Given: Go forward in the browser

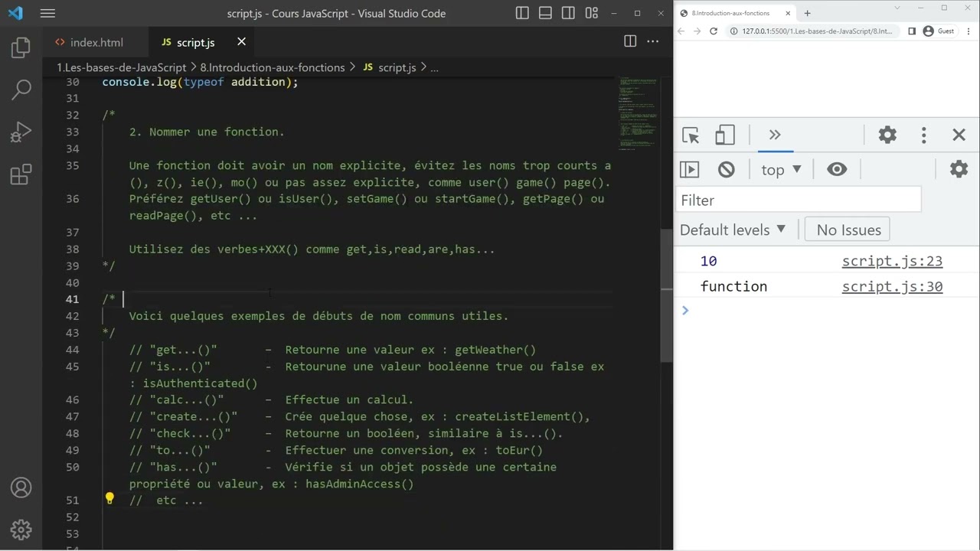Looking at the screenshot, I should point(697,31).
